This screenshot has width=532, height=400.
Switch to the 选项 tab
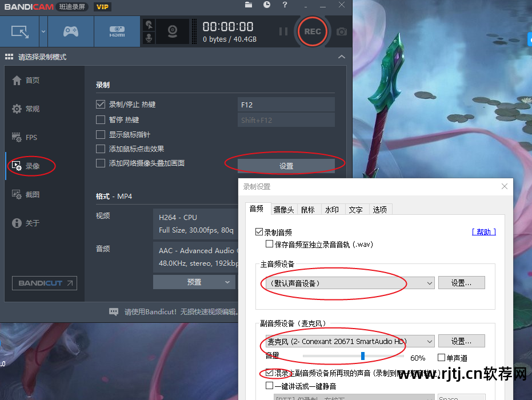pyautogui.click(x=379, y=210)
